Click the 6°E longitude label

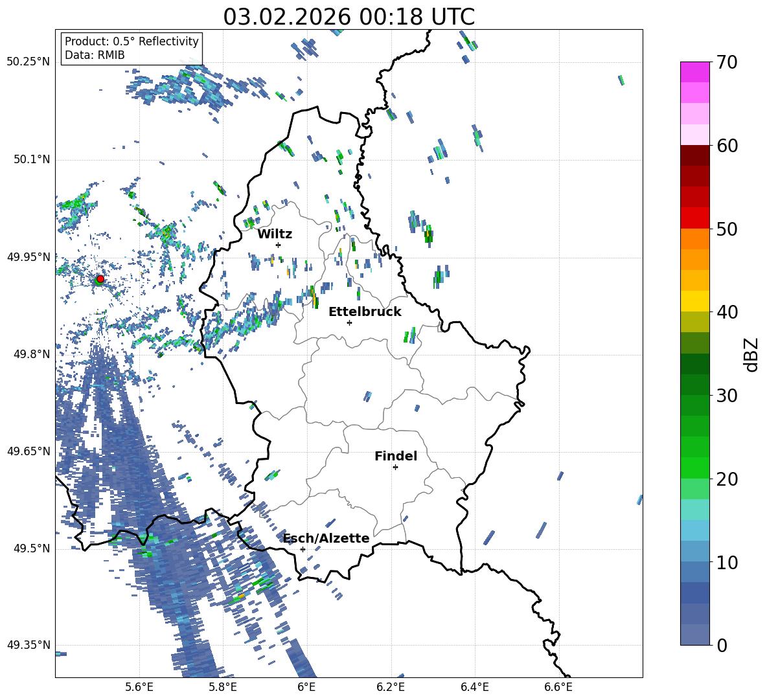306,687
